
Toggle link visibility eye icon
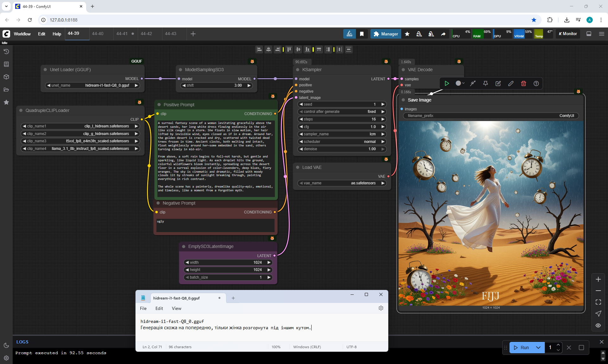[x=598, y=325]
